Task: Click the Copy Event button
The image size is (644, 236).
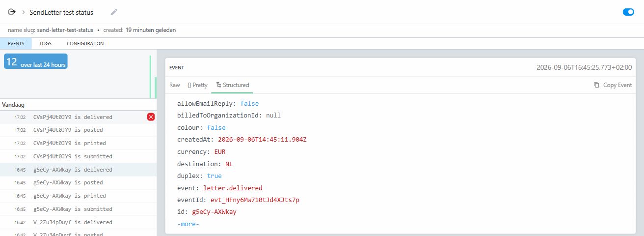Action: click(613, 85)
